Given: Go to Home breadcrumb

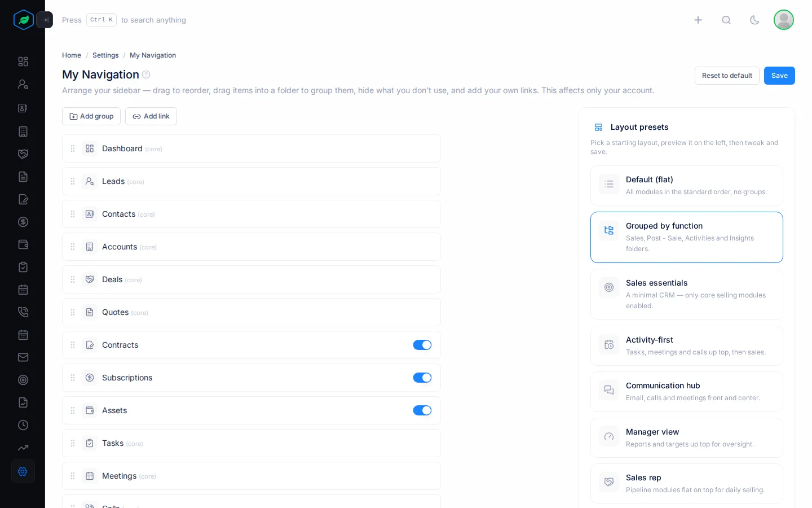Looking at the screenshot, I should (72, 55).
